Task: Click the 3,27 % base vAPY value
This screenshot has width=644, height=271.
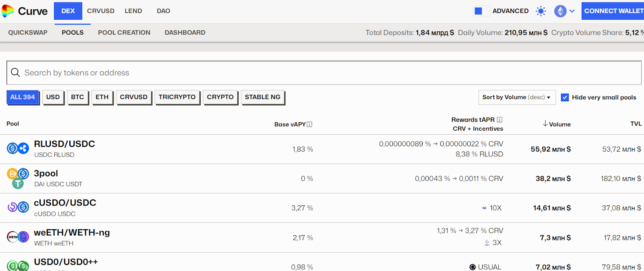Action: tap(302, 208)
